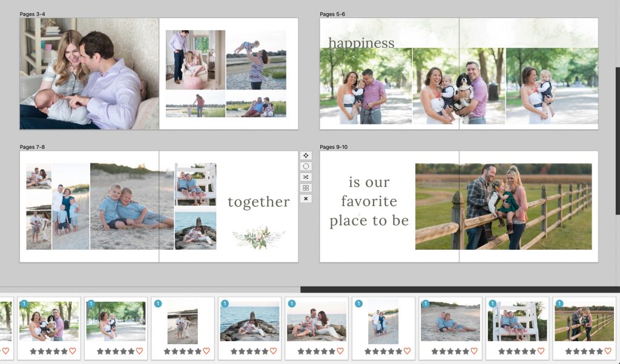Image resolution: width=620 pixels, height=364 pixels.
Task: Select the large newborn couple photo on Pages 3-4
Action: pos(90,74)
